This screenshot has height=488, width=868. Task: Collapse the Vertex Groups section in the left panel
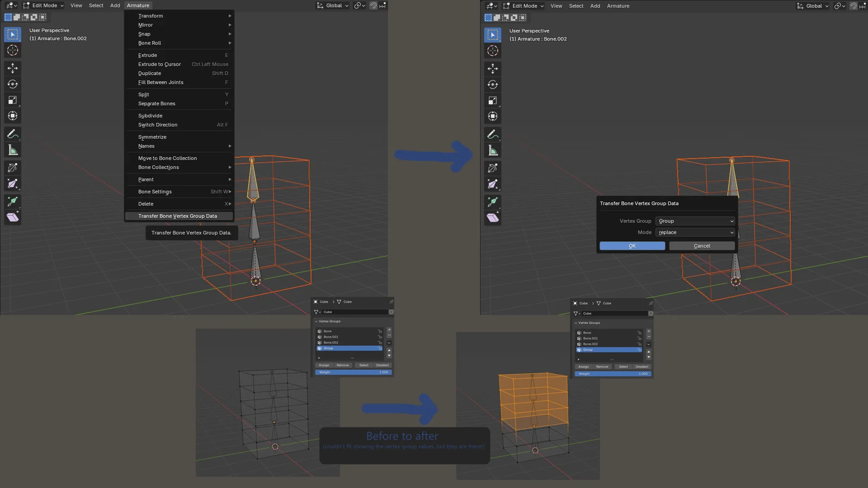[x=316, y=322]
